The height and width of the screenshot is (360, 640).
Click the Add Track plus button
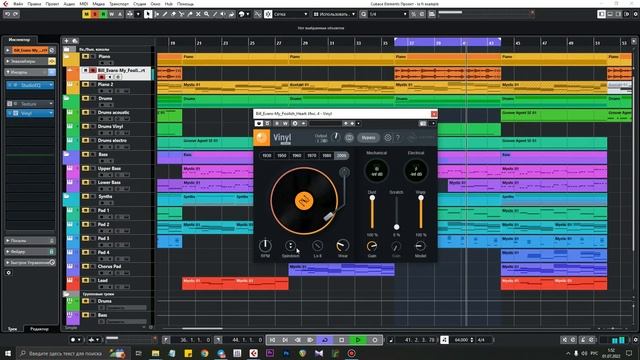tap(67, 41)
